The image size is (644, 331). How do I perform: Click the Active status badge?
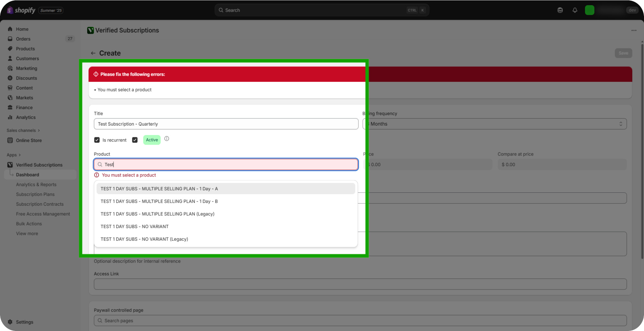(152, 140)
